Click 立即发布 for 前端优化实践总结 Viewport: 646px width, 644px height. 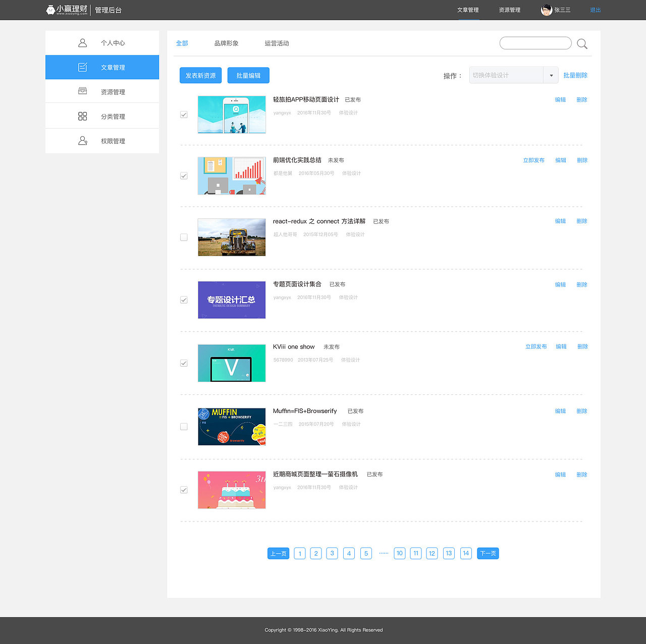point(533,160)
